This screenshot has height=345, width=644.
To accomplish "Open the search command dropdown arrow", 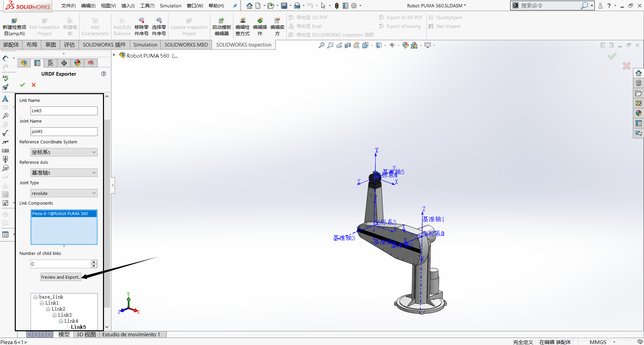I will (x=592, y=6).
